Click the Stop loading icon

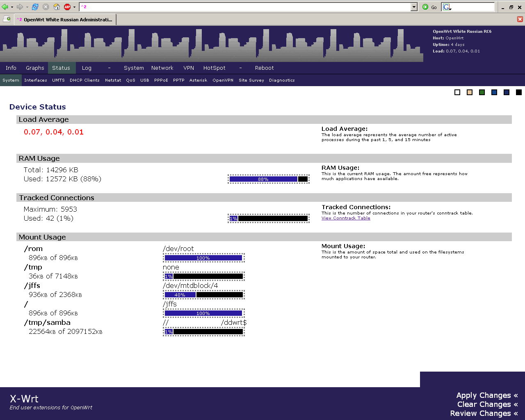(46, 7)
